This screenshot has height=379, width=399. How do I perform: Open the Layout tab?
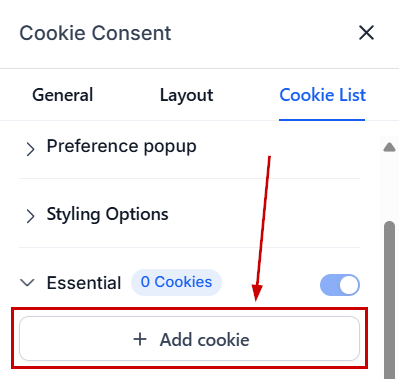[186, 95]
